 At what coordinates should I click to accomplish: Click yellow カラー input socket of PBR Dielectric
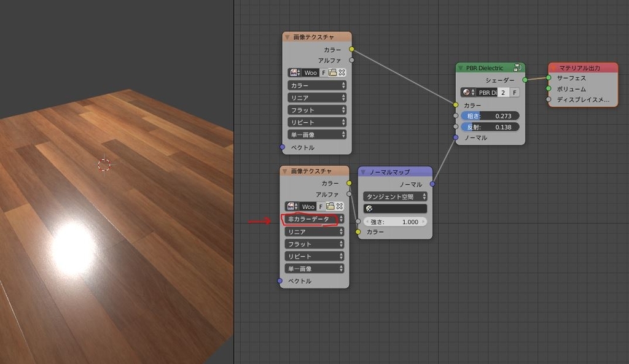pos(455,105)
